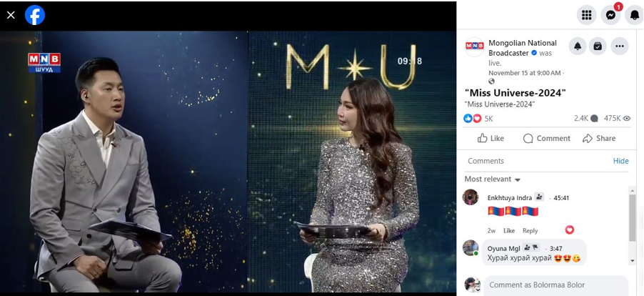Screen dimensions: 644x296
Task: Open Oyuna Mgl's profile picture
Action: click(x=471, y=247)
